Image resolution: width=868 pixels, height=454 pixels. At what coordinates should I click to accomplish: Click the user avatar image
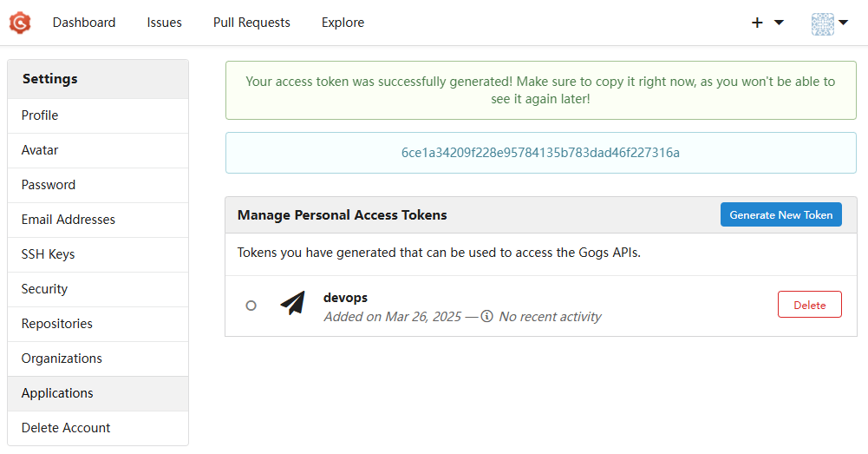[x=822, y=23]
